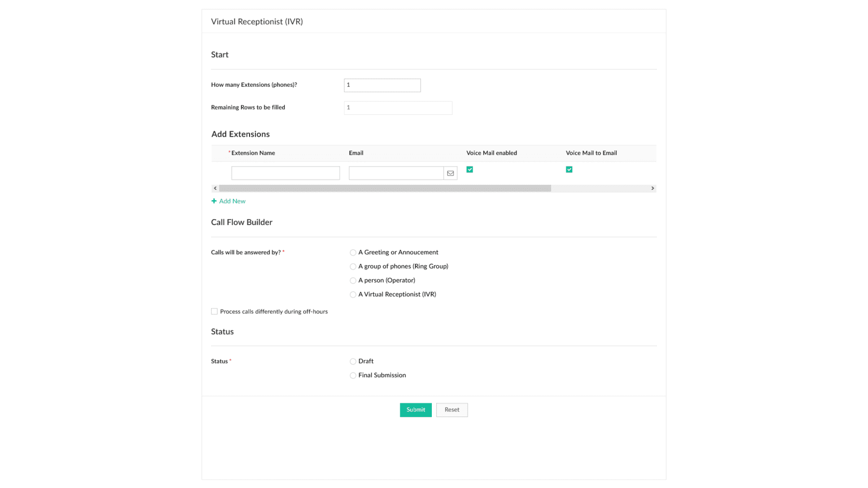
Task: Focus the How many Extensions input
Action: click(x=382, y=85)
